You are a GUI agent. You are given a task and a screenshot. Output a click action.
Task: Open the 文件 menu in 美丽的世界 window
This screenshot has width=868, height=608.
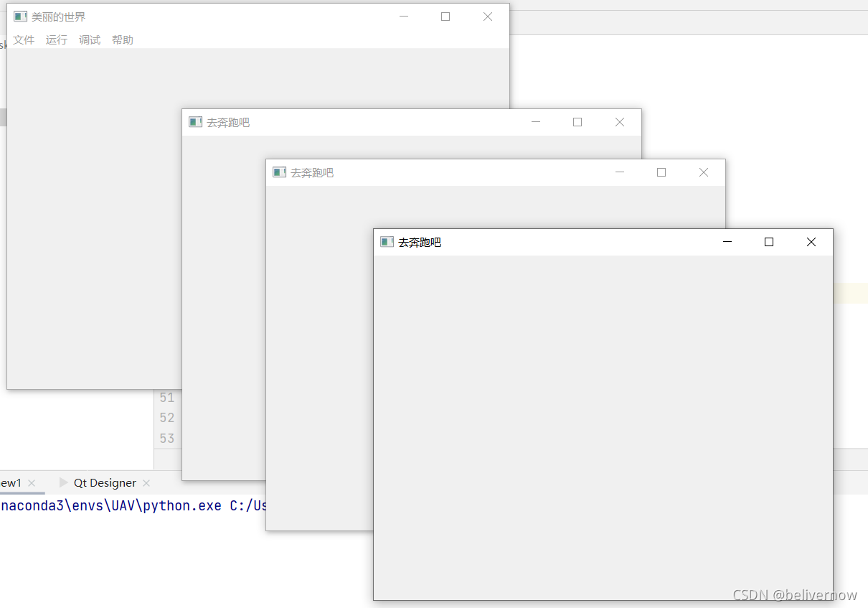24,40
